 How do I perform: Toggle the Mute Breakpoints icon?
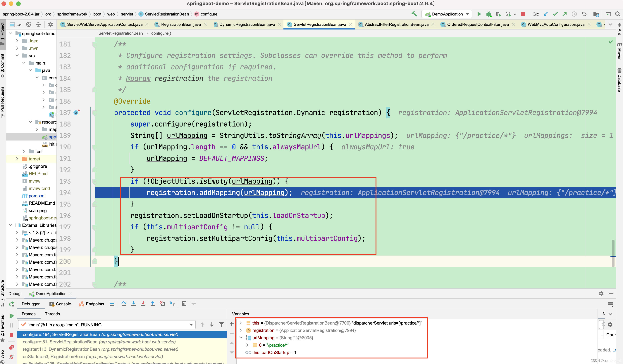pos(11,357)
